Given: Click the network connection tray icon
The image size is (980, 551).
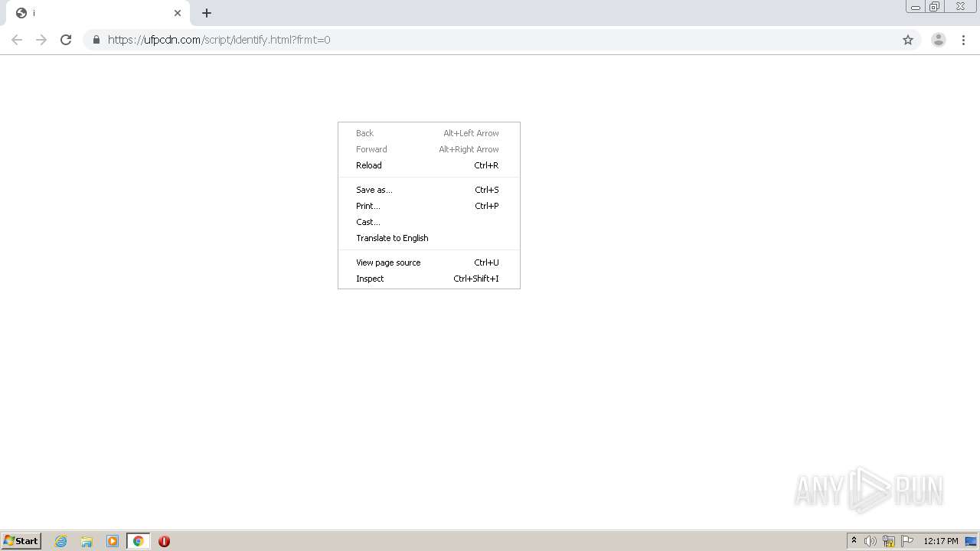Looking at the screenshot, I should 889,541.
